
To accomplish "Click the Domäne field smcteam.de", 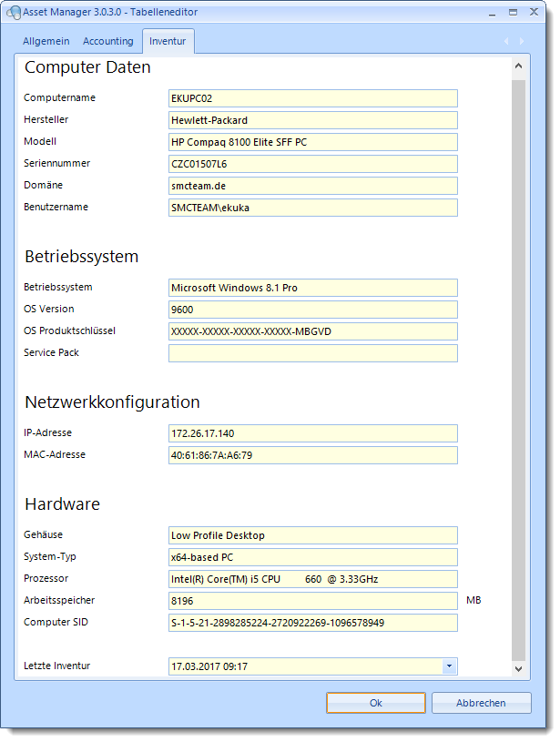I will (x=313, y=186).
